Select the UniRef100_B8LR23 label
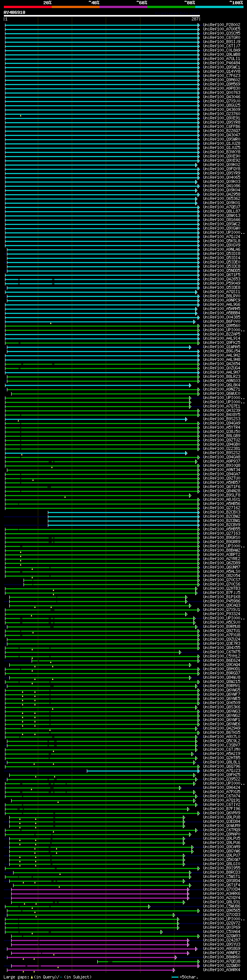 [222, 377]
